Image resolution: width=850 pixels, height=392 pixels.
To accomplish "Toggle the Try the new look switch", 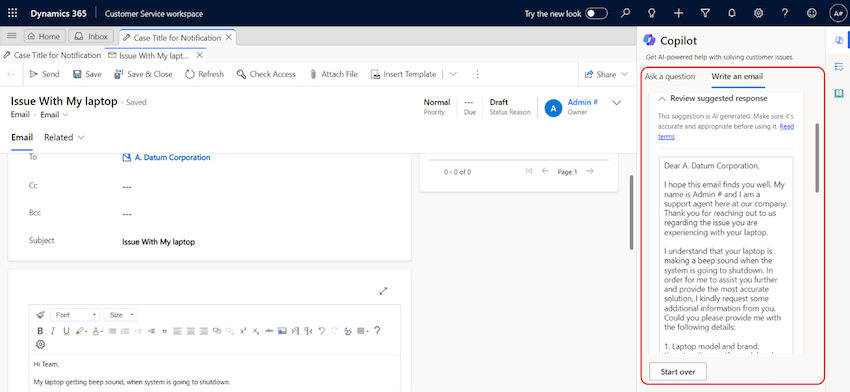I will coord(596,14).
